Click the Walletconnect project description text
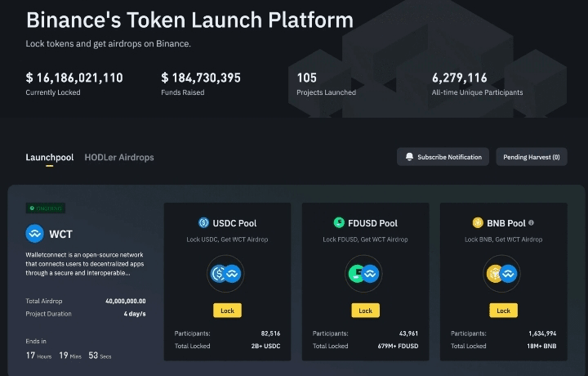The width and height of the screenshot is (588, 376). (85, 264)
